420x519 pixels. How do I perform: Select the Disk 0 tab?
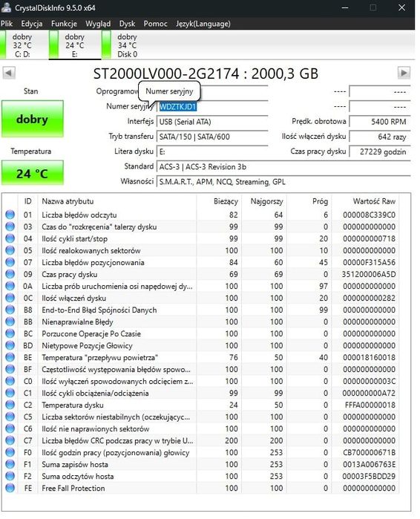(x=127, y=45)
